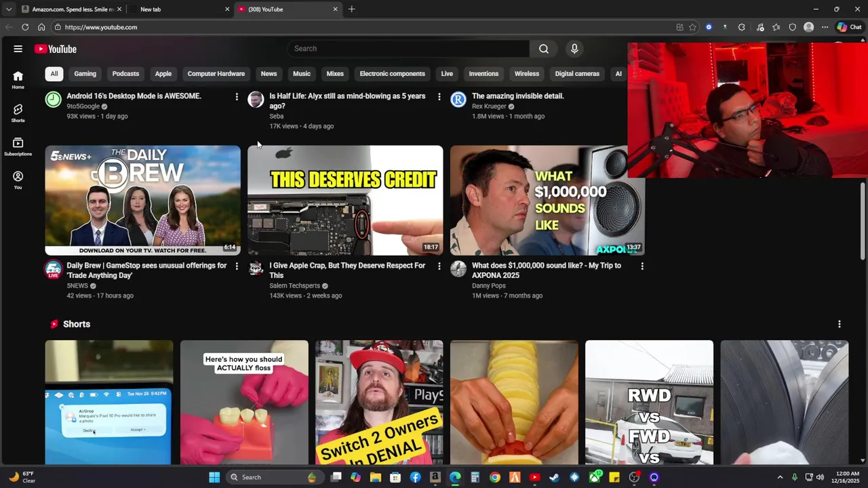Start voice search with microphone icon
868x488 pixels.
point(574,49)
